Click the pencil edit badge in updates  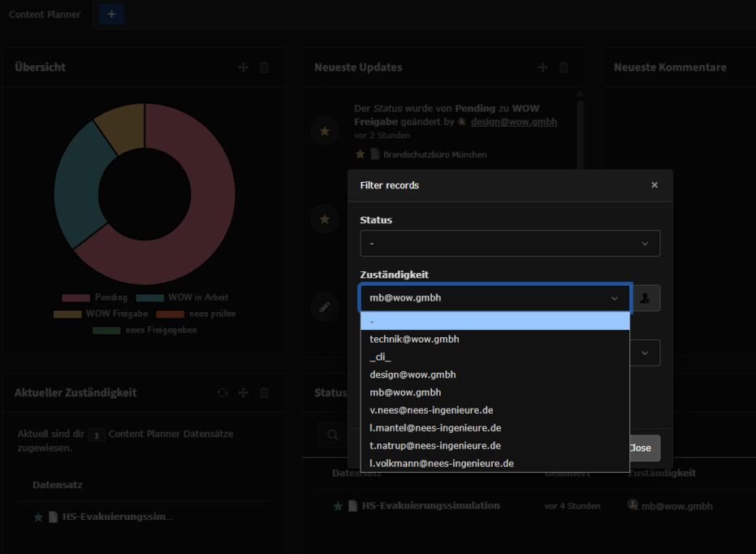coord(325,307)
